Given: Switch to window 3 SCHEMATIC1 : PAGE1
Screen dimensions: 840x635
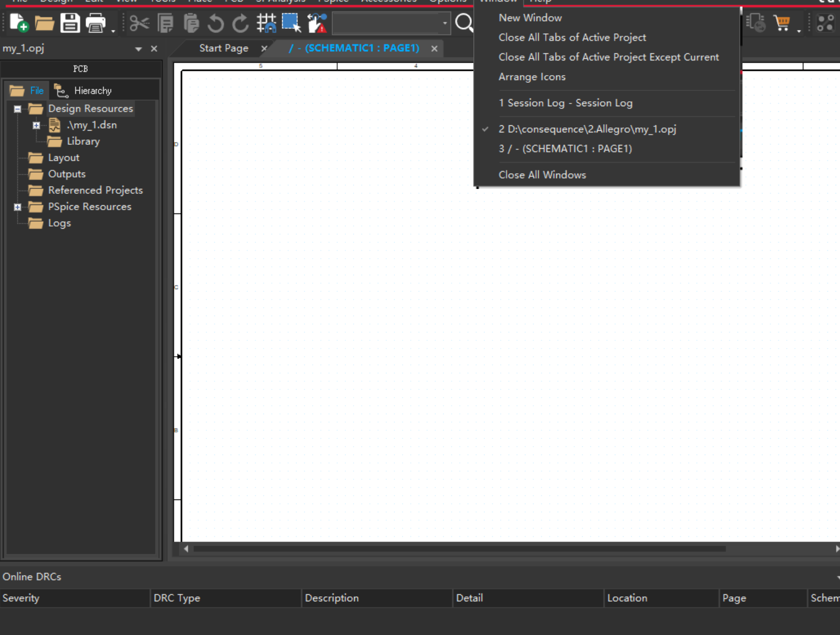Looking at the screenshot, I should (x=565, y=149).
